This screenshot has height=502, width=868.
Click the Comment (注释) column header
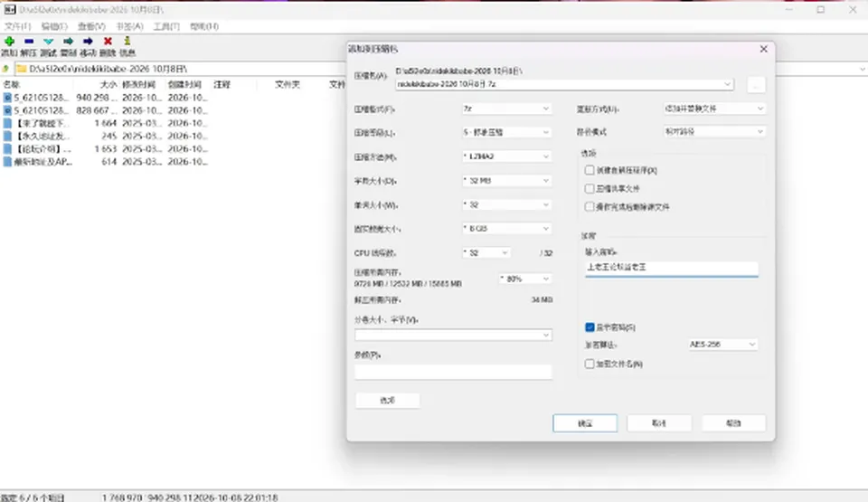(222, 84)
